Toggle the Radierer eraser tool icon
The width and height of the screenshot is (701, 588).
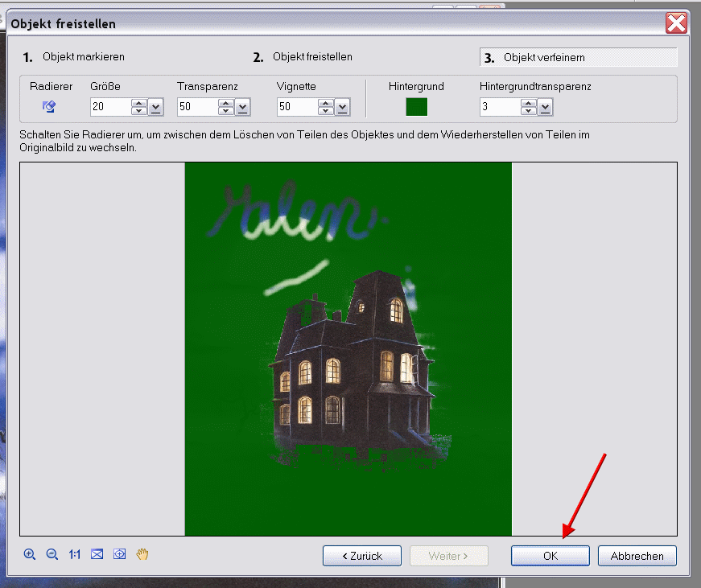tap(49, 106)
